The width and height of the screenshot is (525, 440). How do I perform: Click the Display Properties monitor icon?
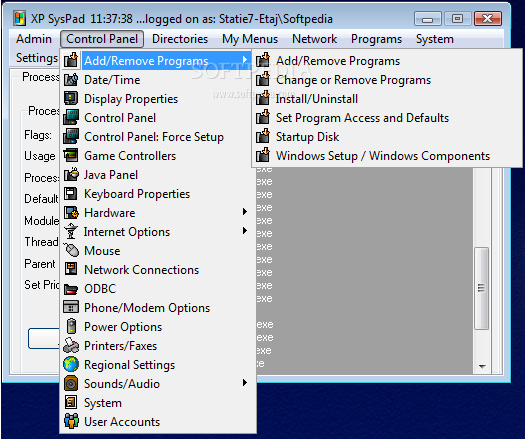click(71, 98)
